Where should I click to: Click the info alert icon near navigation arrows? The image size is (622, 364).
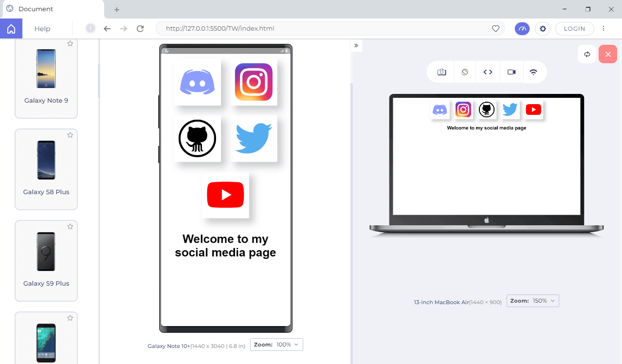(91, 28)
